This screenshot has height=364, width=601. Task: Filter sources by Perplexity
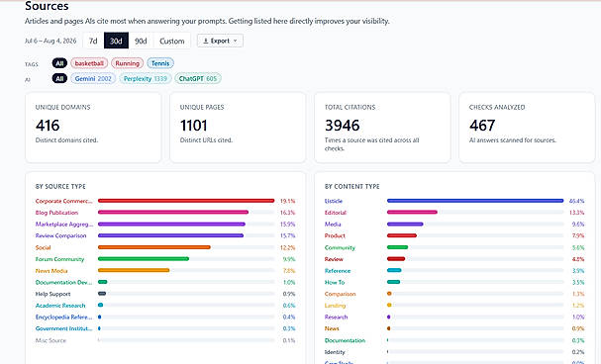click(x=145, y=78)
